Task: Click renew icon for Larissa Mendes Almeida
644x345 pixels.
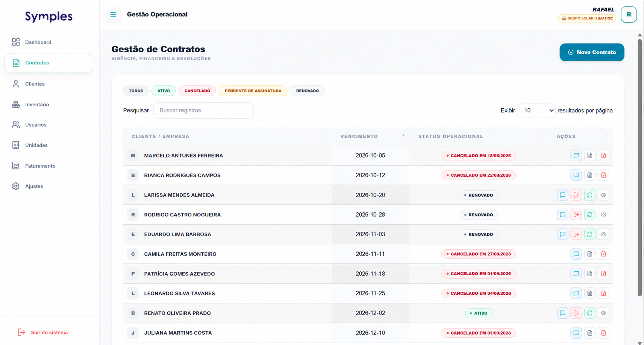Action: [x=589, y=195]
